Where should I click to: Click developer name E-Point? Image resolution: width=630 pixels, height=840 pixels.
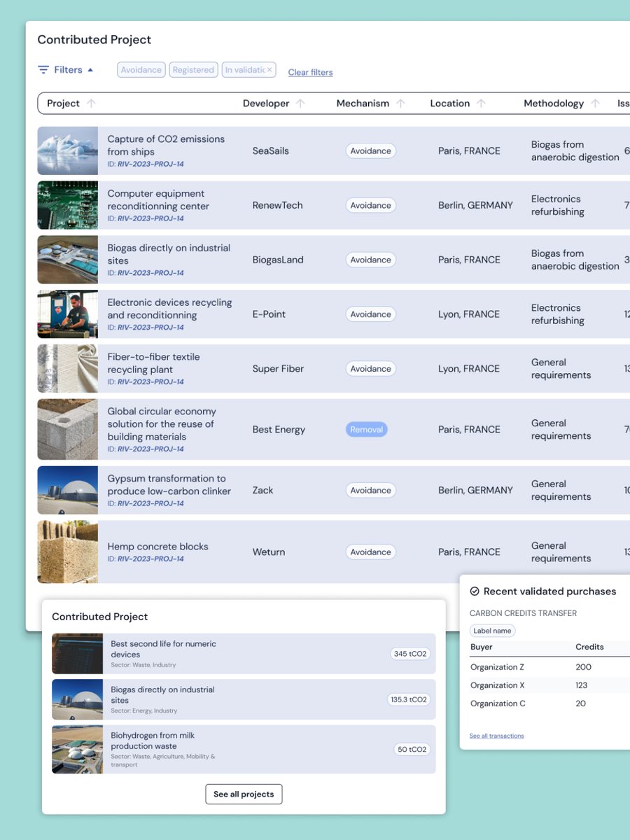point(269,314)
